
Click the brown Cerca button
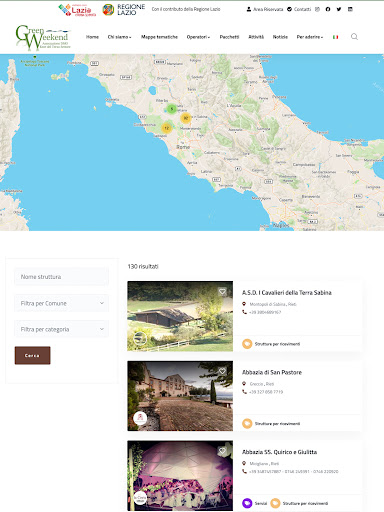click(32, 355)
